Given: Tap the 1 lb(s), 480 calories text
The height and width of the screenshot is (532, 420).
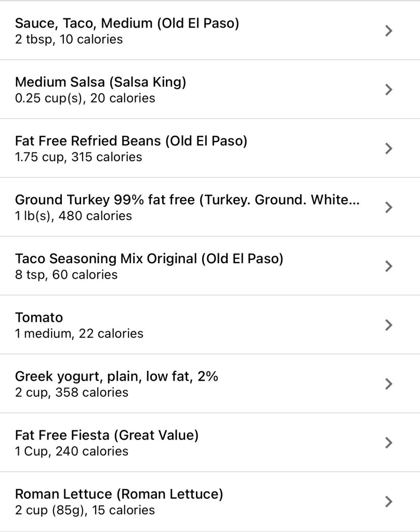Looking at the screenshot, I should [x=73, y=216].
